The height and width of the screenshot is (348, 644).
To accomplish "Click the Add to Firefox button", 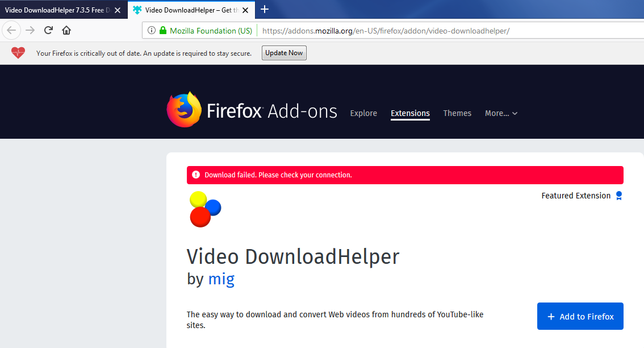I will pos(580,316).
